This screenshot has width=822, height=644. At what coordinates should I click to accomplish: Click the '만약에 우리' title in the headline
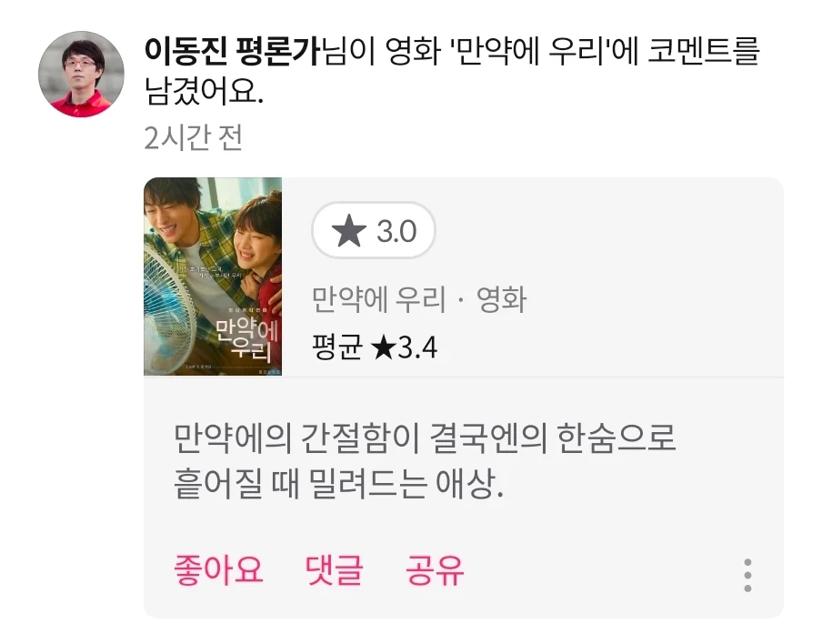click(x=530, y=51)
